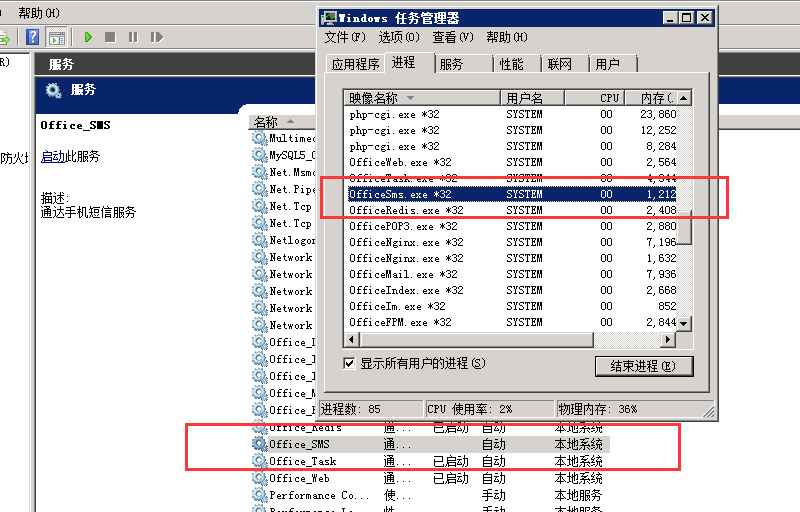Viewport: 800px width, 512px height.
Task: Click the process list scroll down arrow
Action: 685,324
